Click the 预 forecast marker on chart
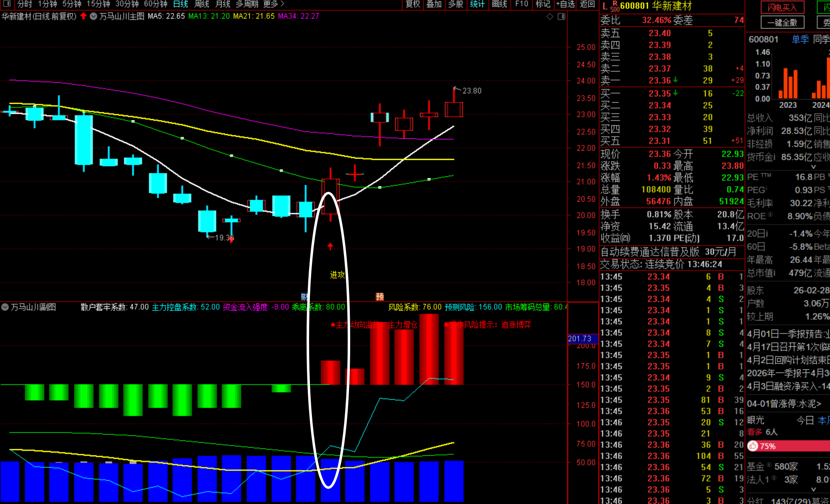Viewport: 830px width, 504px height. [380, 296]
